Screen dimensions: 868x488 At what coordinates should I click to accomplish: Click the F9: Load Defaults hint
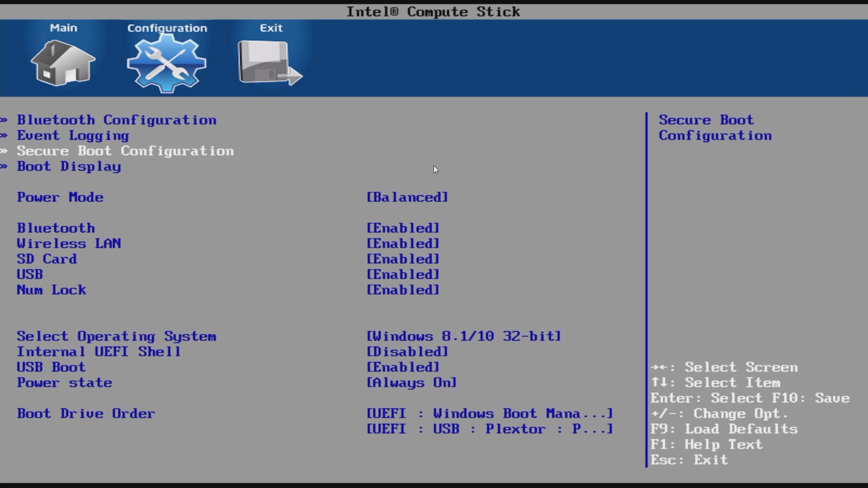[x=724, y=429]
